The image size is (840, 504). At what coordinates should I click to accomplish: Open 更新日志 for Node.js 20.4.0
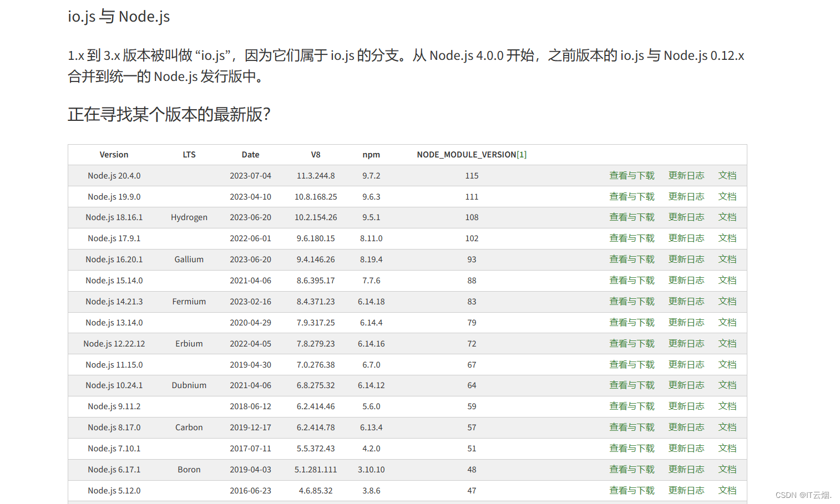pyautogui.click(x=686, y=176)
